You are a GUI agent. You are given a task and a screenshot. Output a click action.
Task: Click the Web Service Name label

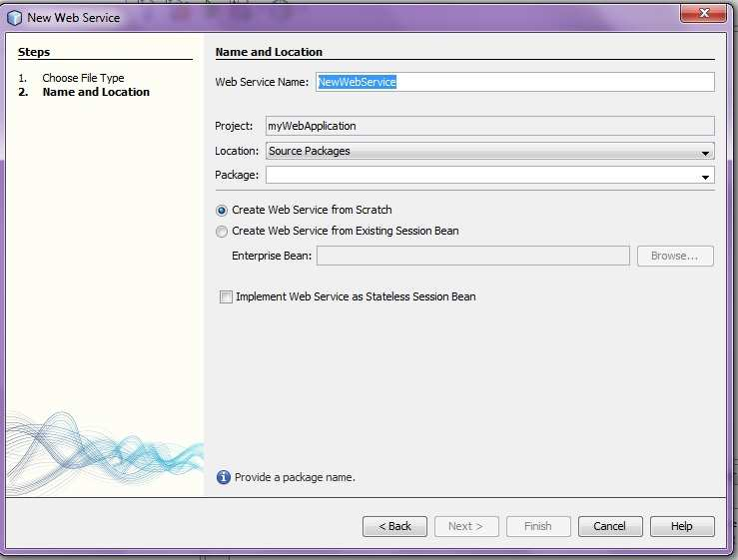click(262, 82)
